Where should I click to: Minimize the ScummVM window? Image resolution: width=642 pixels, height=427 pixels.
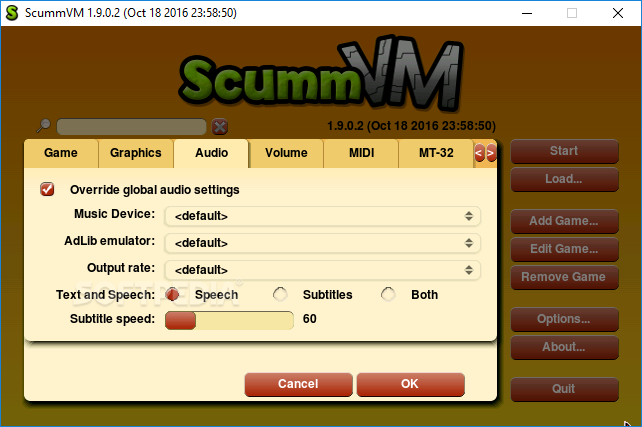coord(527,13)
